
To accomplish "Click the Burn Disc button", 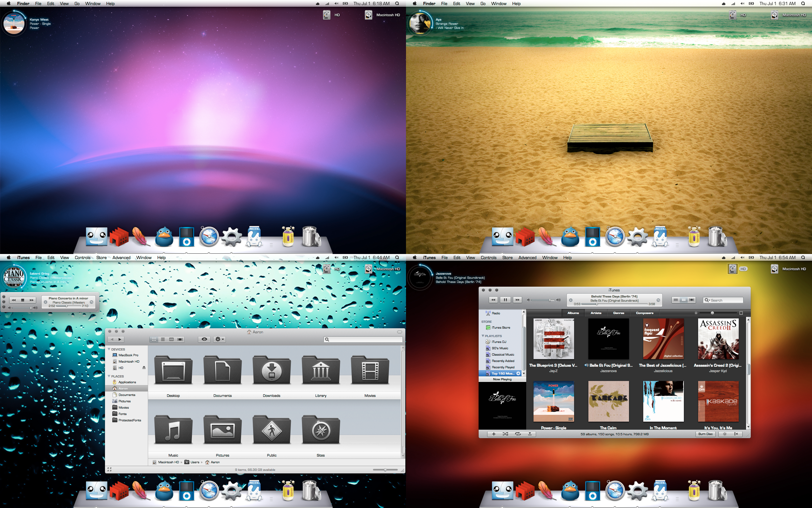I will [705, 434].
